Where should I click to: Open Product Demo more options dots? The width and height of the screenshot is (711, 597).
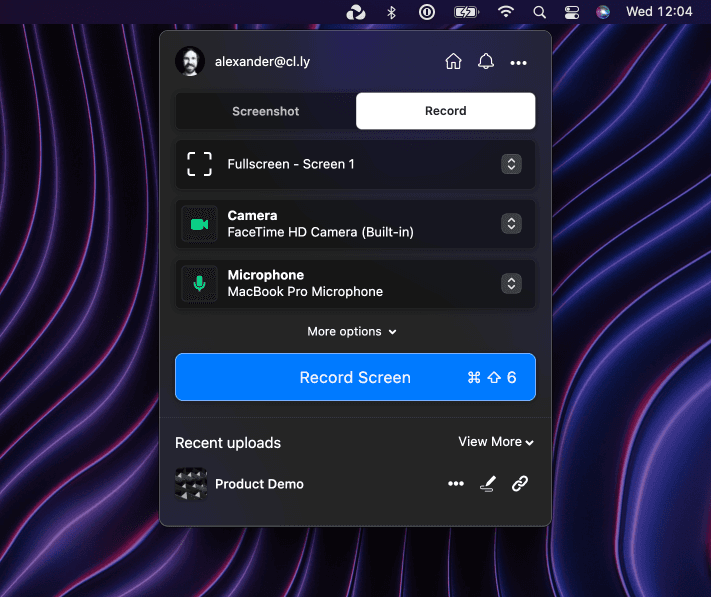click(x=456, y=484)
